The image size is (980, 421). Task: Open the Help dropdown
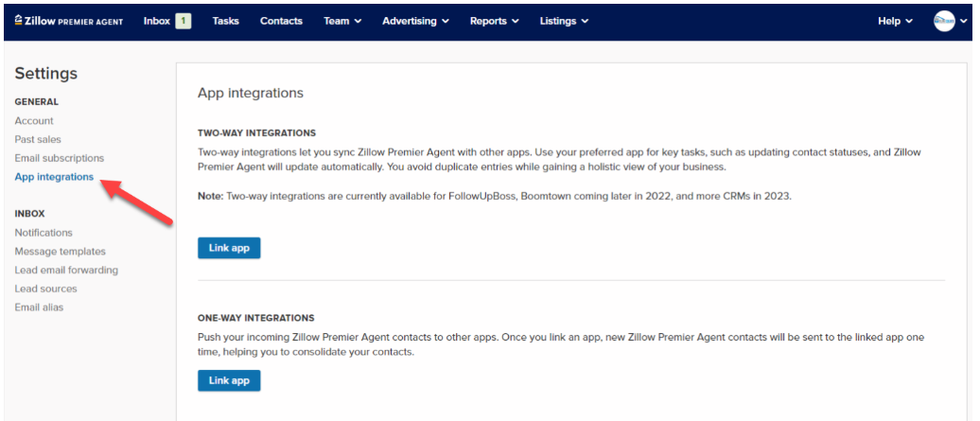[895, 21]
